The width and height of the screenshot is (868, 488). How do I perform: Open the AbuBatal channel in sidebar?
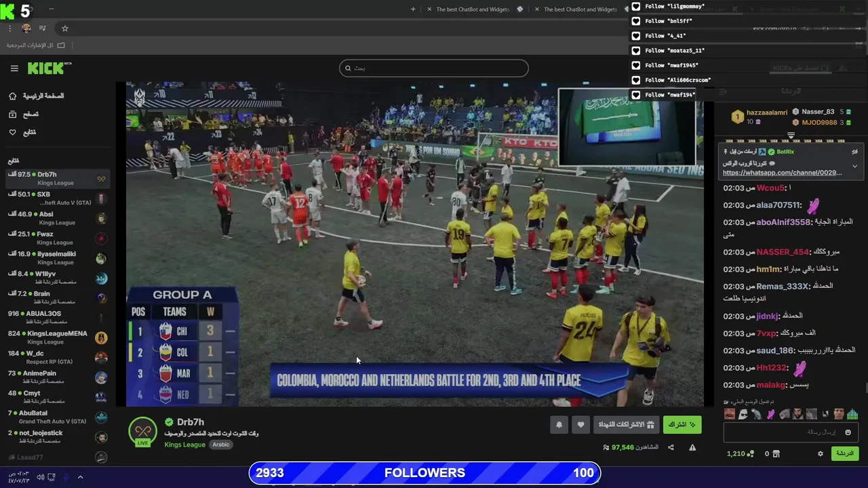point(58,417)
